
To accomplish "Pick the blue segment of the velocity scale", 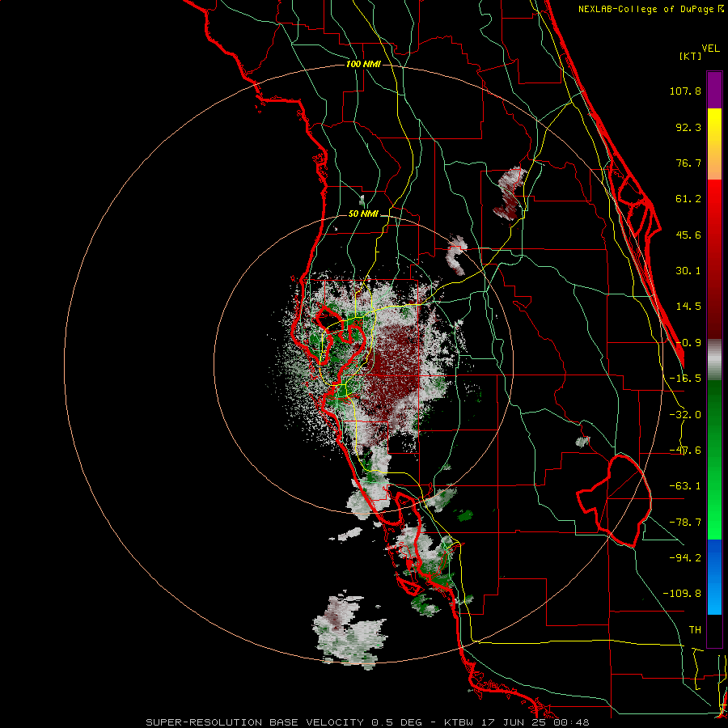I will tap(714, 577).
